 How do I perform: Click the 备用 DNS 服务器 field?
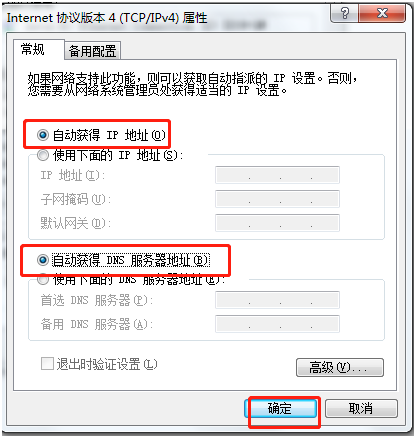[x=277, y=324]
